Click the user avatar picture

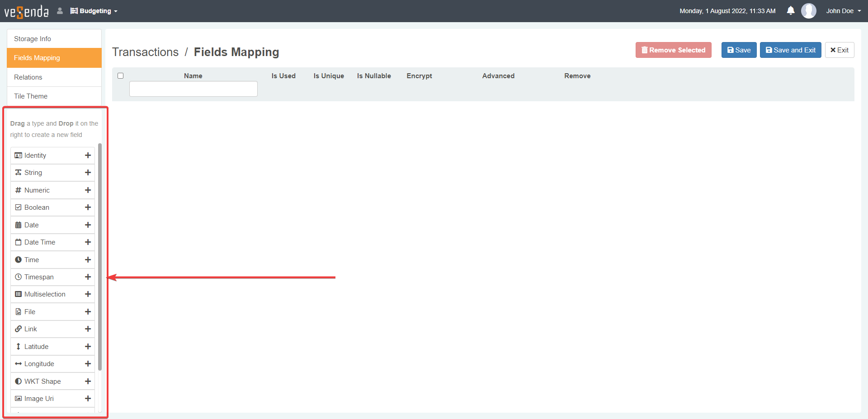click(x=808, y=11)
